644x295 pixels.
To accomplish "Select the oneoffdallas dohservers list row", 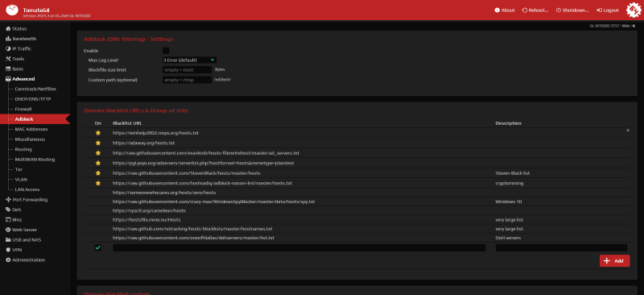I will pos(357,238).
